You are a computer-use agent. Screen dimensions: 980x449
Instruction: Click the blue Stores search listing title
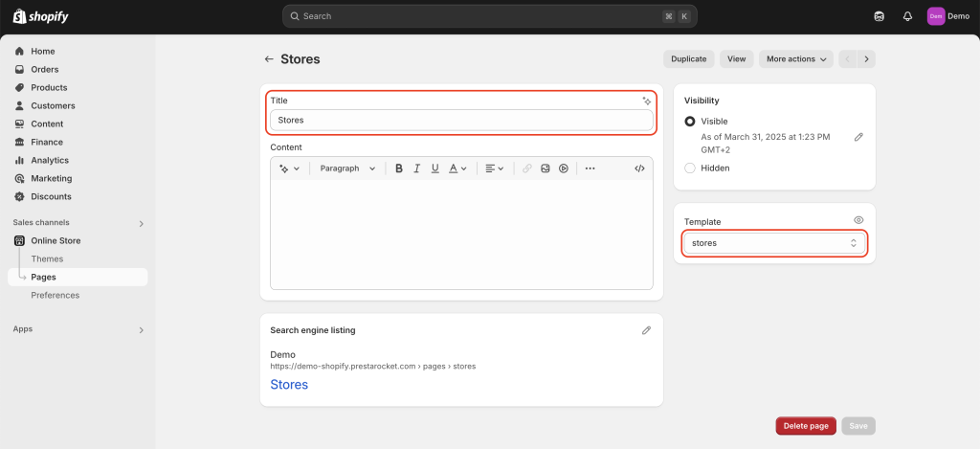point(289,385)
